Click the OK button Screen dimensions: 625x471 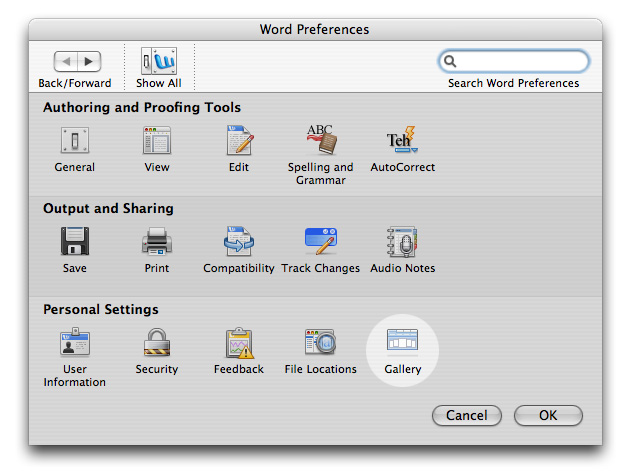(x=548, y=416)
